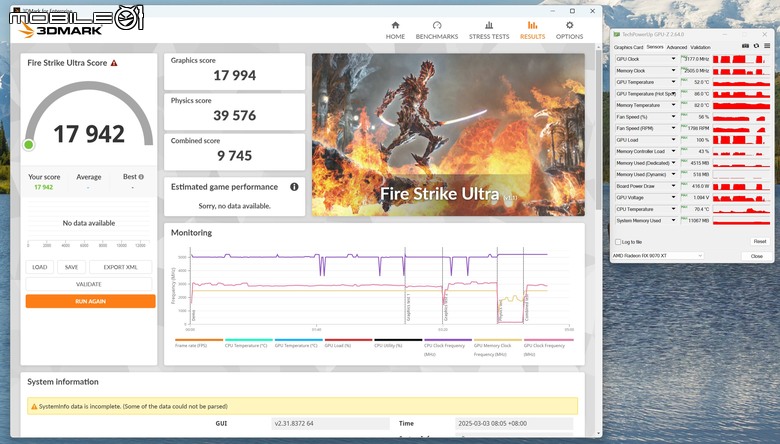The image size is (780, 444).
Task: Click the Graphics test 2 marker on the chart
Action: (446, 308)
